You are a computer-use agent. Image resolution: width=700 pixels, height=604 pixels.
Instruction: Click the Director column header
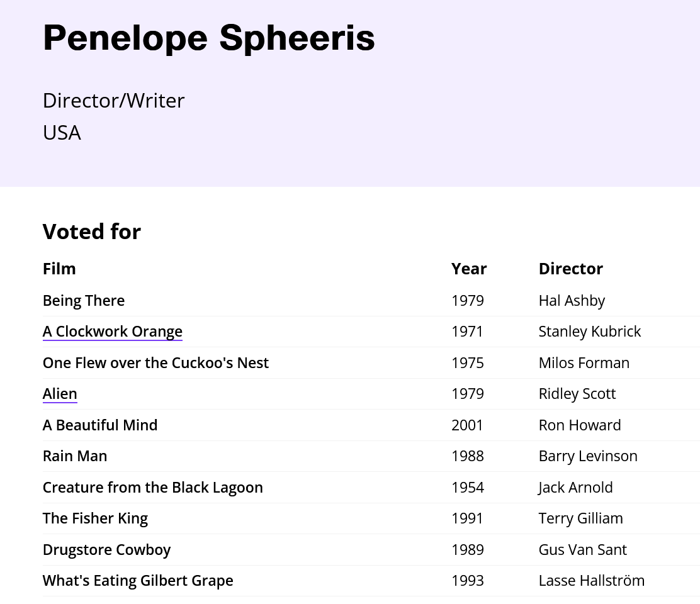570,269
